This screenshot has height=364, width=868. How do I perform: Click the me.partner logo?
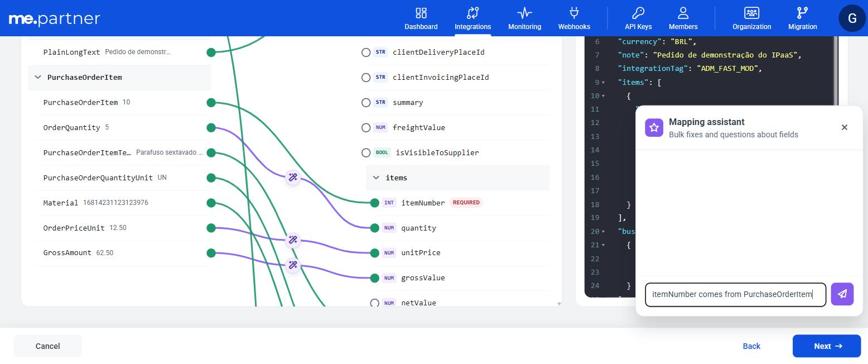pos(54,19)
